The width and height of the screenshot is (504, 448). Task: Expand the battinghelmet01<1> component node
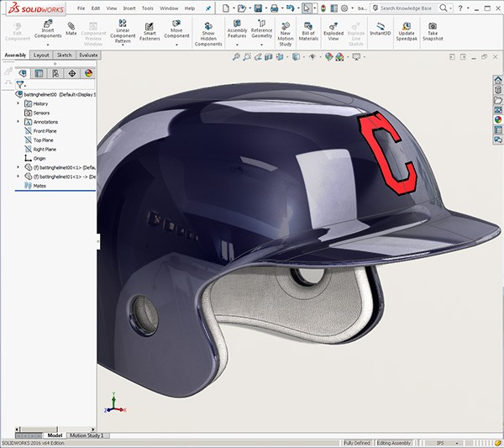(18, 177)
